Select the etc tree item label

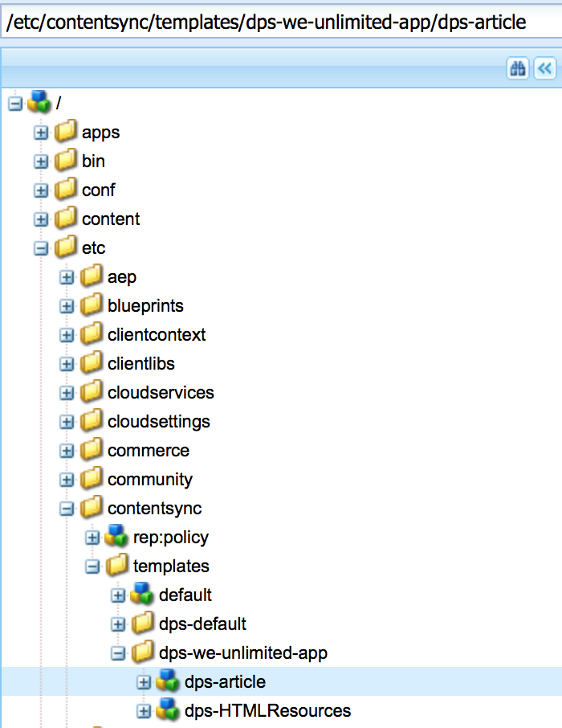tap(94, 248)
